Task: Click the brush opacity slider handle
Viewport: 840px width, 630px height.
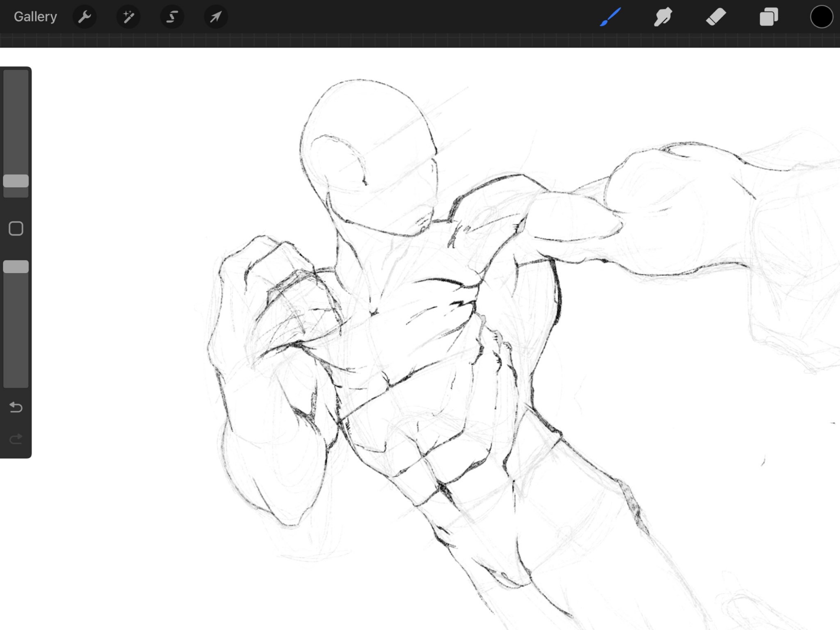Action: [16, 267]
